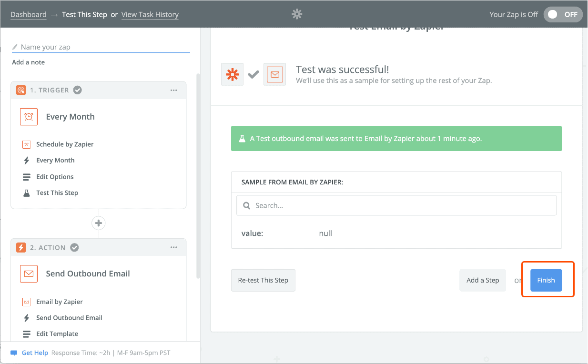This screenshot has height=364, width=588.
Task: Click the action step lightning badge icon
Action: [21, 248]
